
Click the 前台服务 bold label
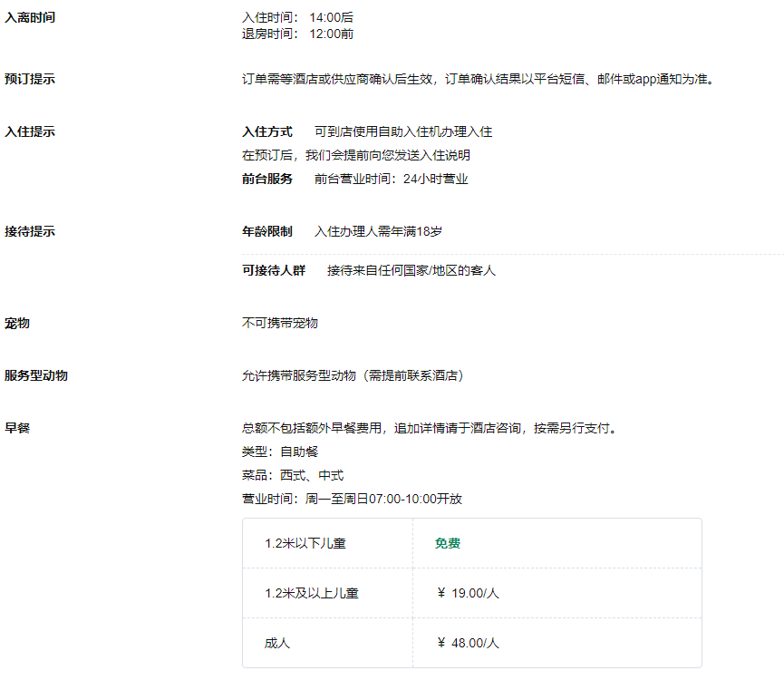[267, 179]
